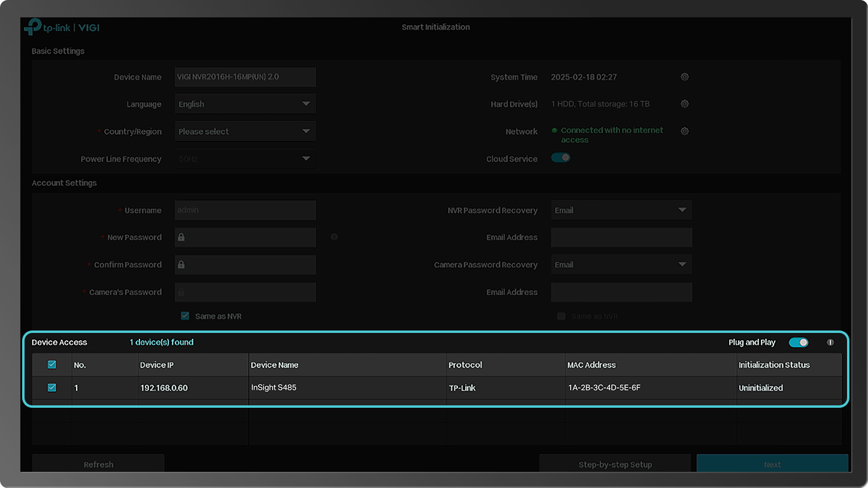Open Country/Region dropdown
Image resolution: width=868 pixels, height=488 pixels.
tap(245, 131)
